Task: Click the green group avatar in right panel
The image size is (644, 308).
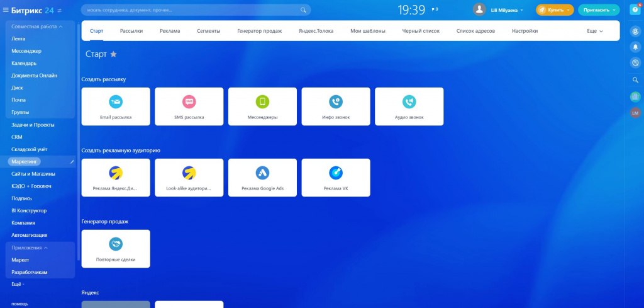Action: (635, 97)
